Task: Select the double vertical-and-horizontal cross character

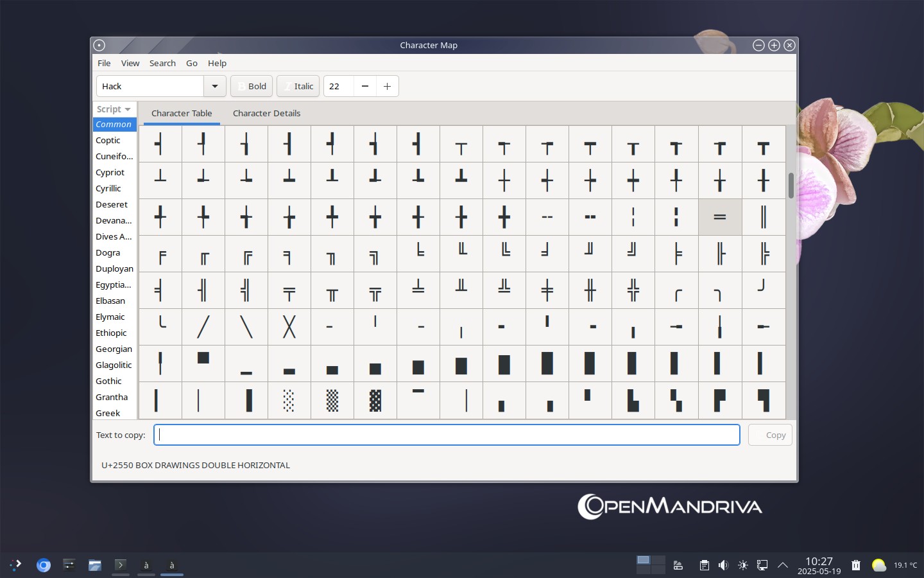Action: click(x=633, y=290)
